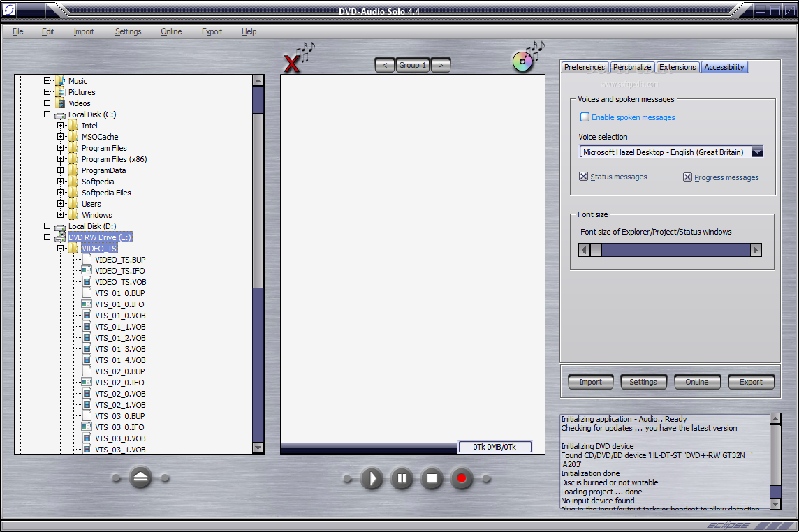Open the Edit menu
This screenshot has width=799, height=532.
48,31
